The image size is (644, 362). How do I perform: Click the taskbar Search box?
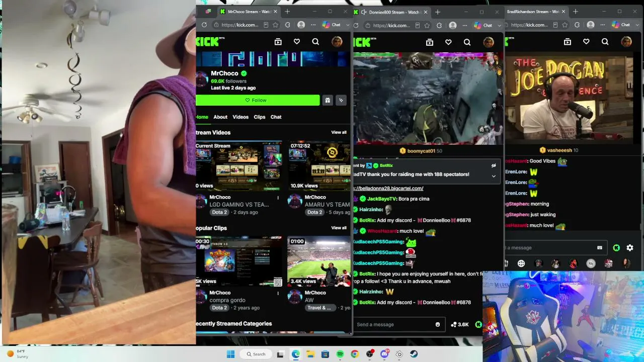click(x=256, y=354)
